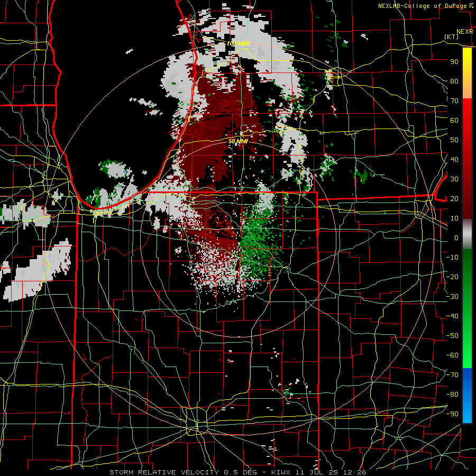Click the 60 value on velocity scale
Screen dimensions: 476x476
pos(454,121)
